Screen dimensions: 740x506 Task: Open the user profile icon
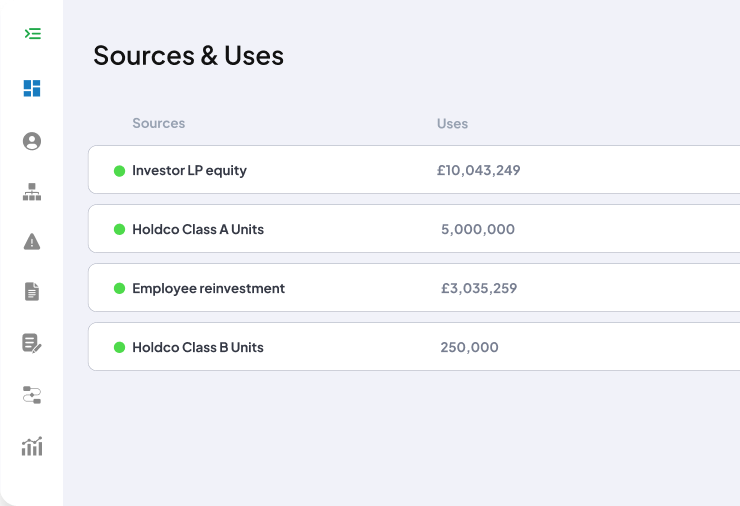pyautogui.click(x=32, y=141)
